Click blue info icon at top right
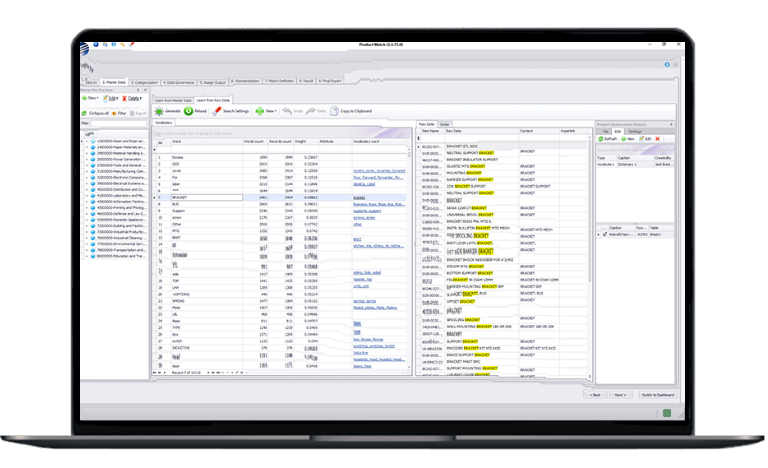 (x=667, y=65)
